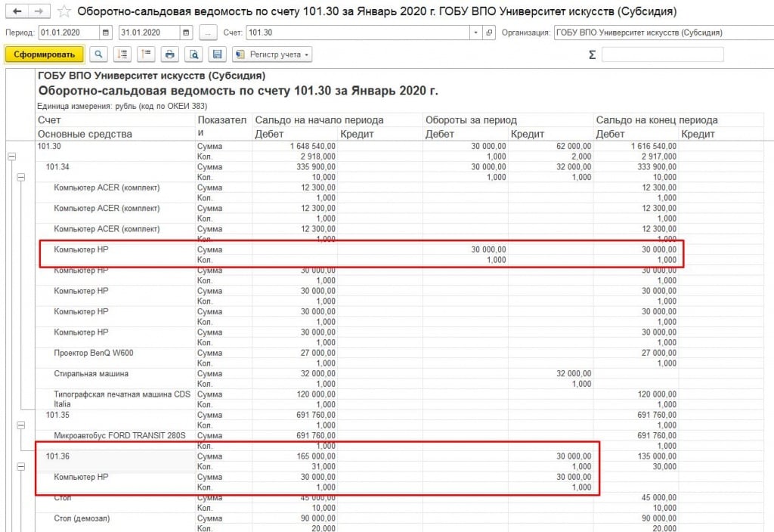Image resolution: width=774 pixels, height=532 pixels.
Task: Click the sum field next to sigma
Action: click(662, 54)
